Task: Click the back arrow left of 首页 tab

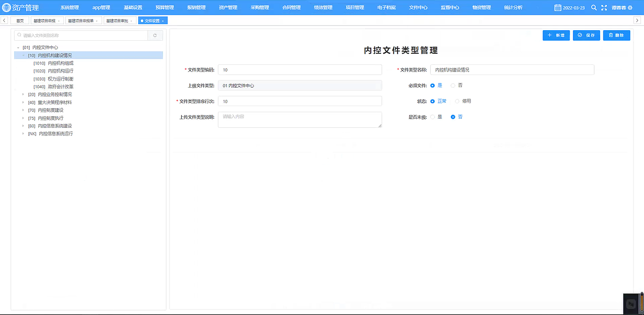Action: 5,20
